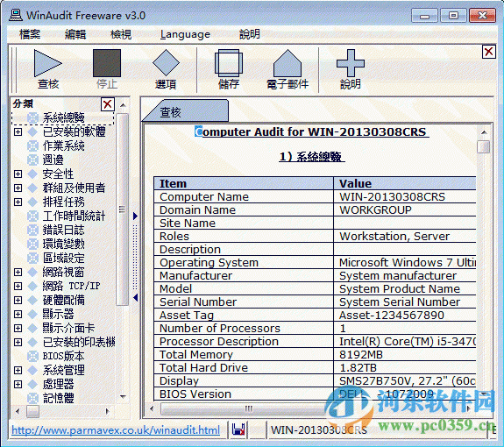
Task: Click the category tree horizontal scroll thumb
Action: 32,411
